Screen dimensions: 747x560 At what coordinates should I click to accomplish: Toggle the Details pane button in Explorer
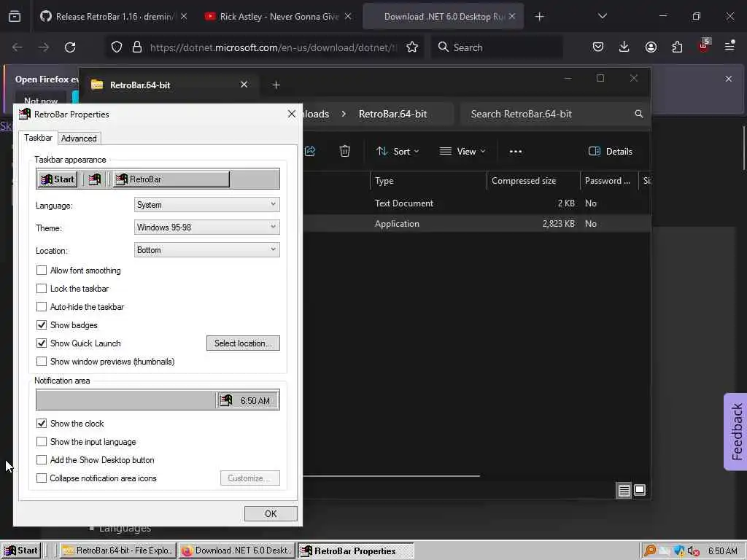coord(611,152)
